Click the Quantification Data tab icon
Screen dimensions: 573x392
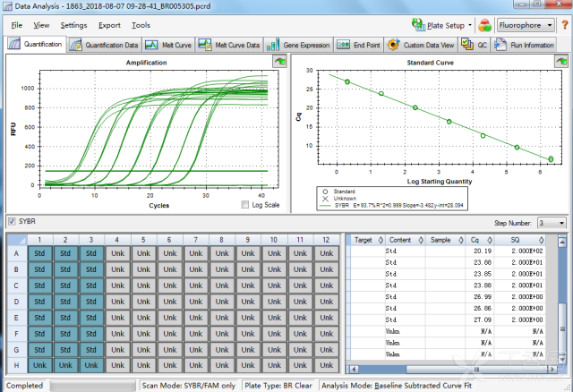(x=75, y=45)
